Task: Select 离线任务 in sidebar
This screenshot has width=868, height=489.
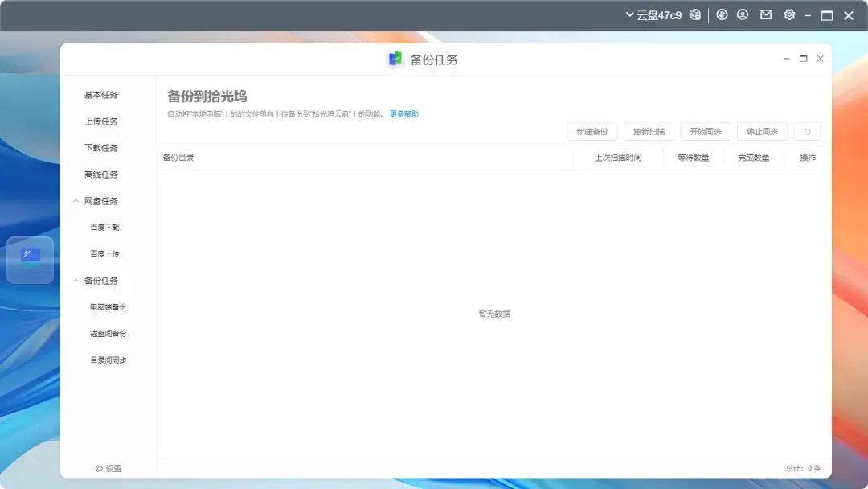Action: [100, 175]
